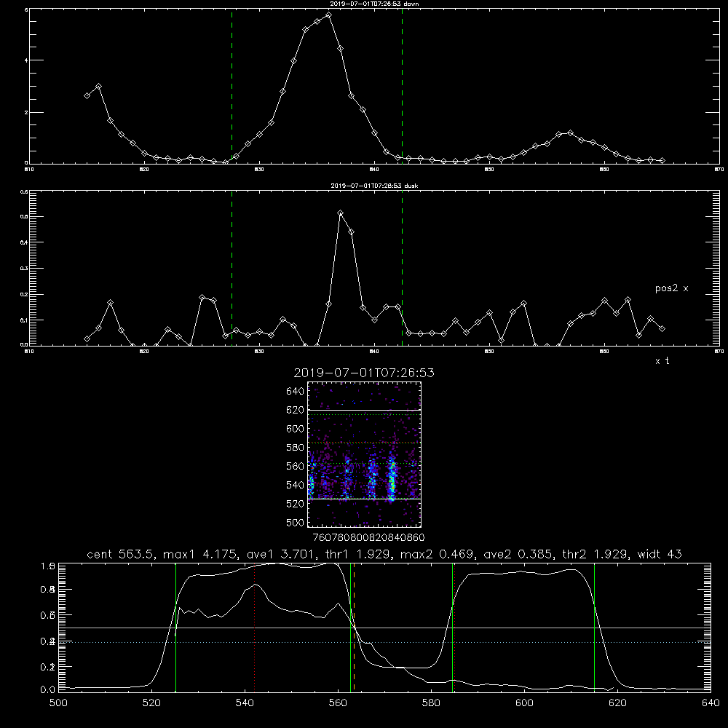Image resolution: width=728 pixels, height=728 pixels.
Task: Click the green vertical line at 525
Action: (x=175, y=627)
